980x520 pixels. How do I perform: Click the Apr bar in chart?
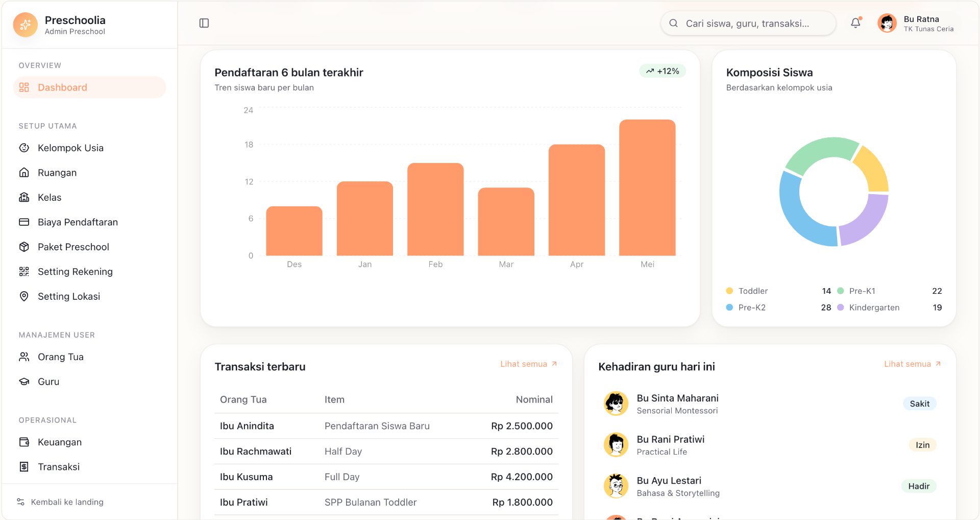coord(577,200)
